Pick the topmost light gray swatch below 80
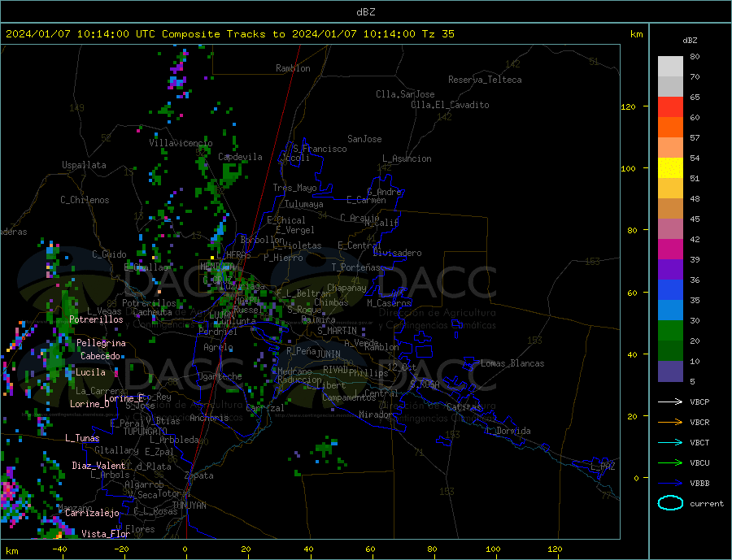732x560 pixels. pos(670,67)
